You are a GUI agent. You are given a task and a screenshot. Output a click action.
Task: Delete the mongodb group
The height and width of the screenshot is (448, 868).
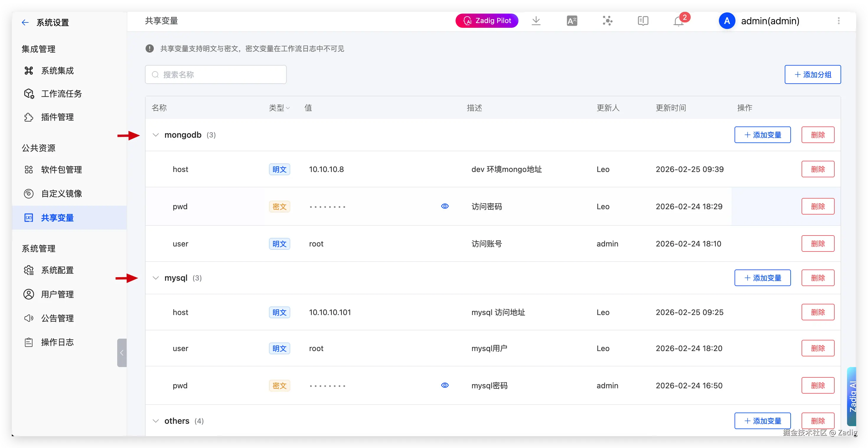[818, 135]
